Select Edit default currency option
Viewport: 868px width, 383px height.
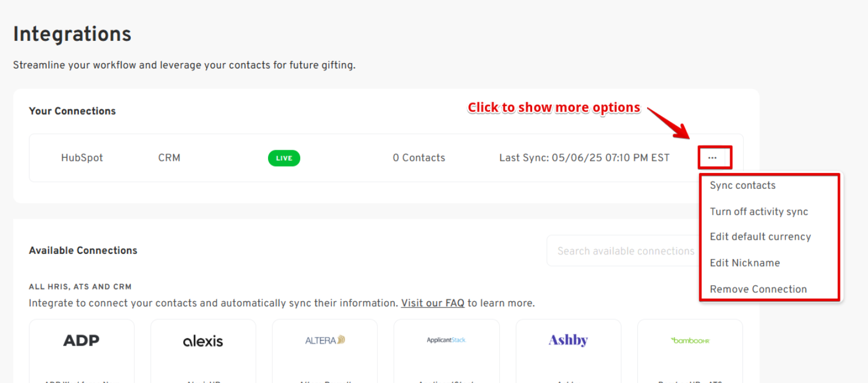tap(760, 237)
